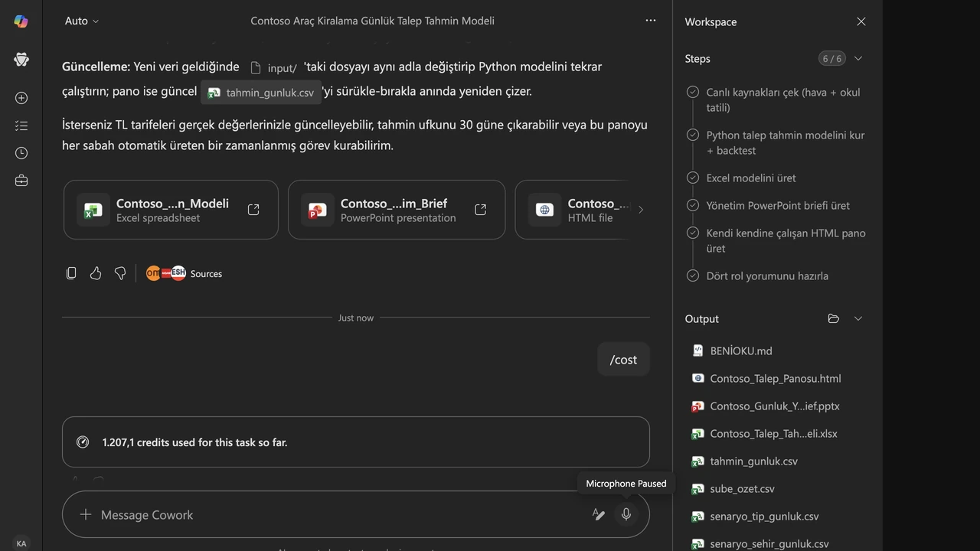Image resolution: width=980 pixels, height=551 pixels.
Task: Toggle the microphone button
Action: click(x=626, y=514)
